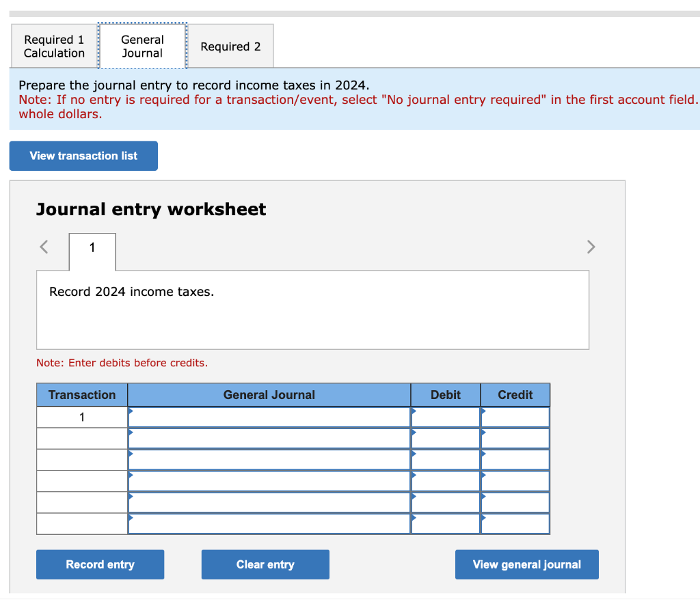
Task: Open account dropdown in fourth General Journal row
Action: coord(269,481)
